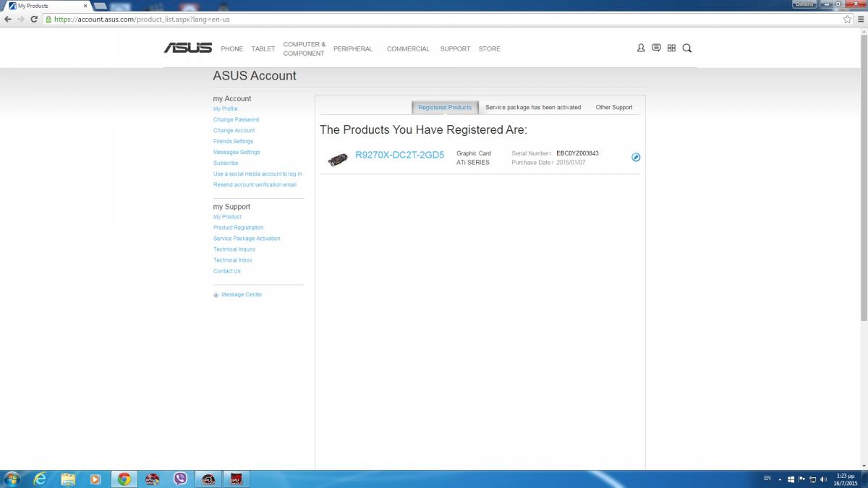Reload the page with refresh icon
Screen dimensions: 868x488
coord(33,19)
